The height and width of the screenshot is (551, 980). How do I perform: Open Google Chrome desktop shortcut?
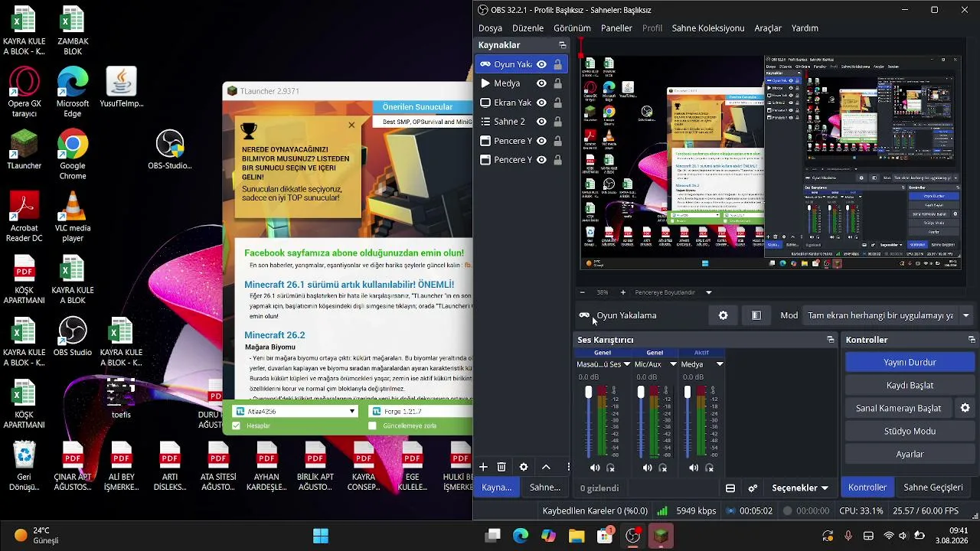pos(73,155)
